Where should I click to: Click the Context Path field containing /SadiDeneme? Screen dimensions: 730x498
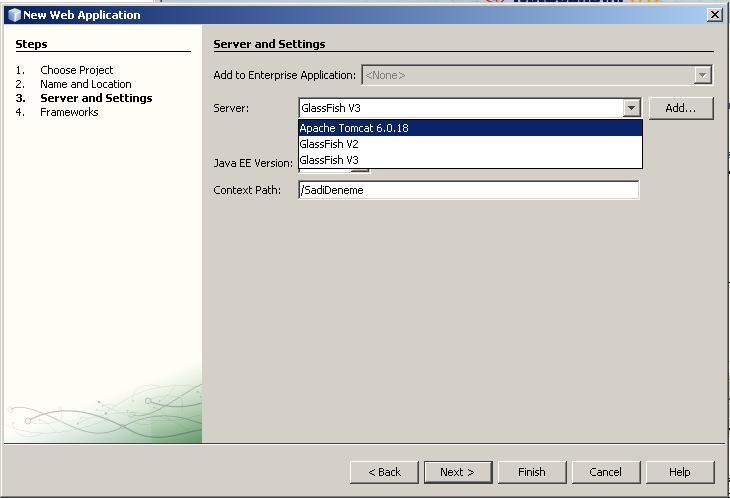pos(469,190)
